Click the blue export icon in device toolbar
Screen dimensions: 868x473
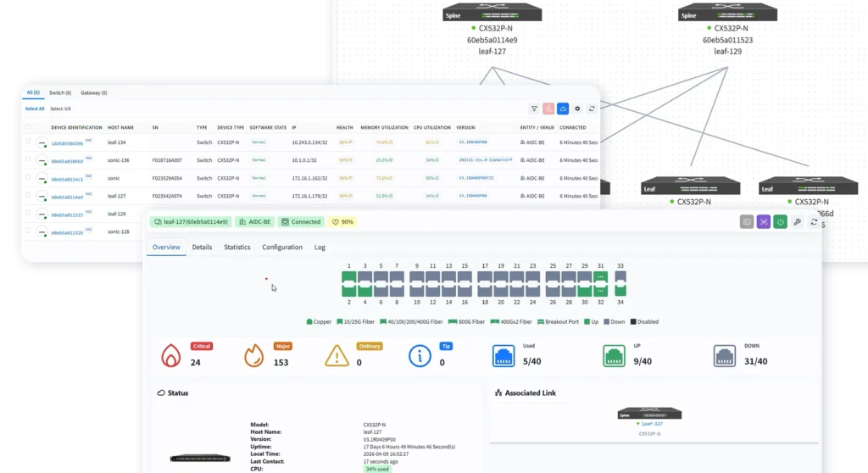(x=563, y=109)
